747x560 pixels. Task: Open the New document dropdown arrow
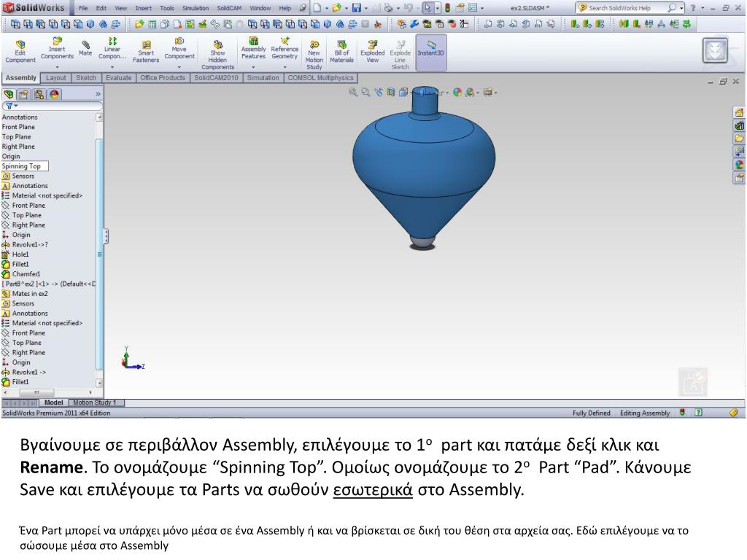[326, 8]
